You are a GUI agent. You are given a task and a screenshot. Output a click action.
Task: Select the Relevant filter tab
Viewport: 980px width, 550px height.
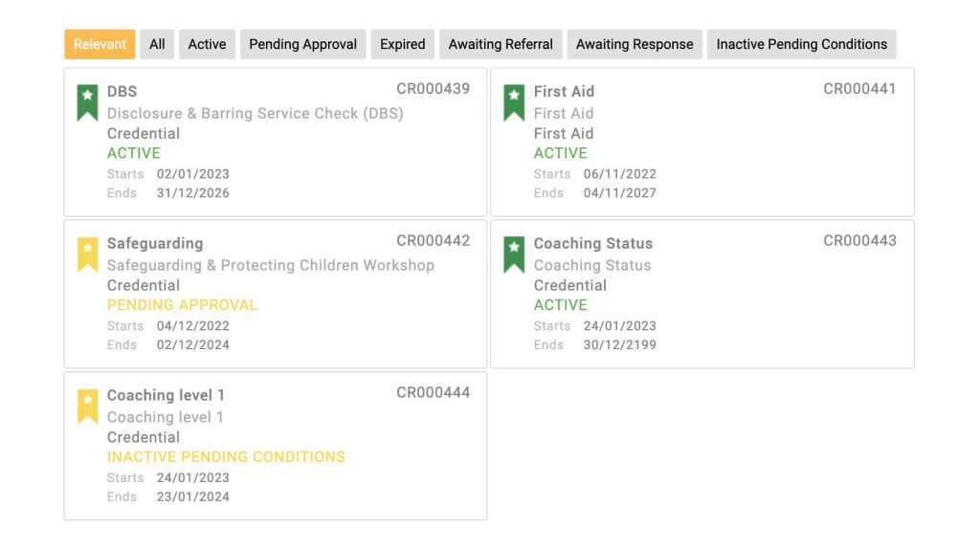click(x=100, y=44)
